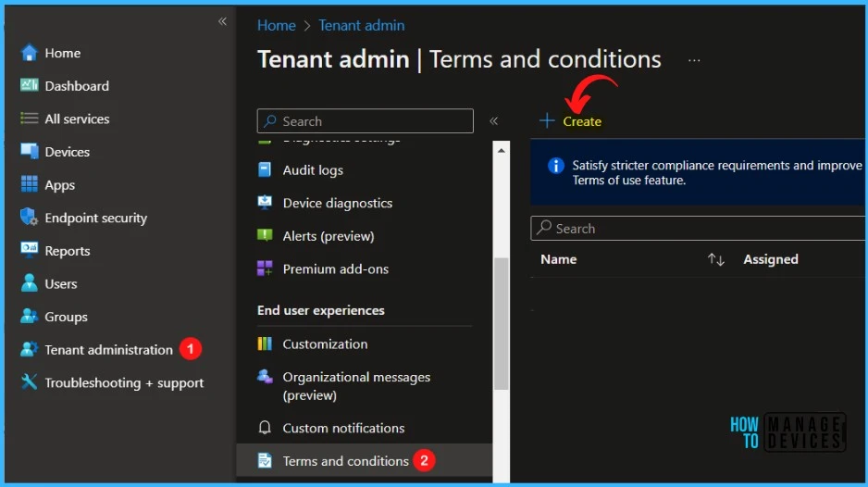Image resolution: width=868 pixels, height=487 pixels.
Task: Open Custom notifications
Action: click(343, 429)
